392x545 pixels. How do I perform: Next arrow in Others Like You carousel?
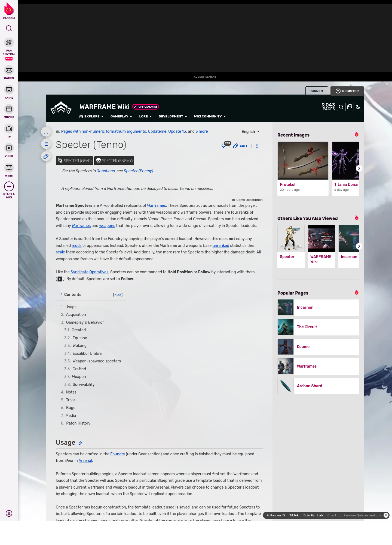[x=359, y=246]
